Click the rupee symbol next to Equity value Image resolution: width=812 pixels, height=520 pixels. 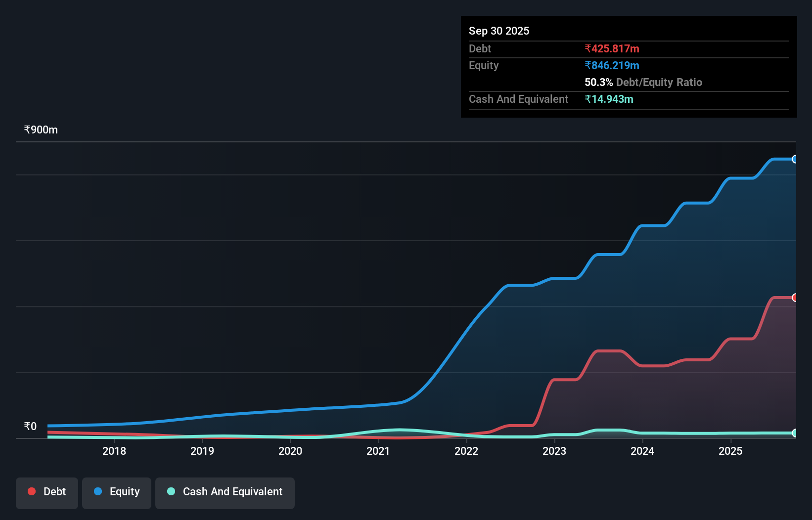[x=587, y=65]
